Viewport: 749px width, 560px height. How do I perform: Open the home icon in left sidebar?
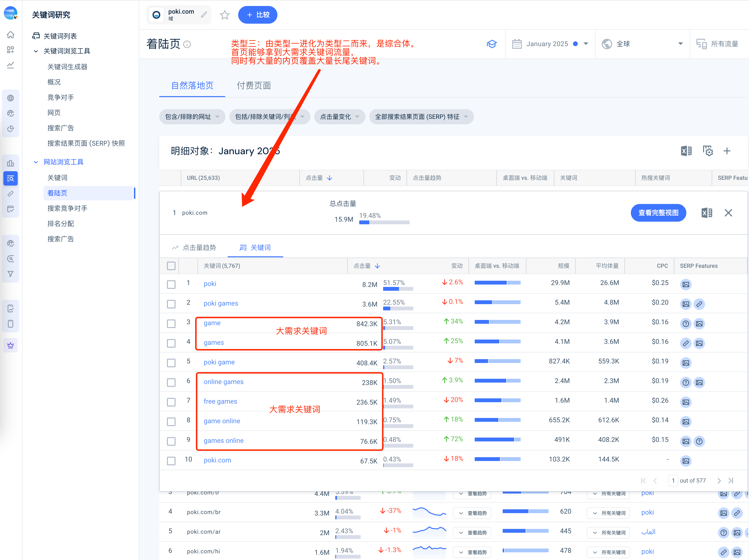coord(11,34)
